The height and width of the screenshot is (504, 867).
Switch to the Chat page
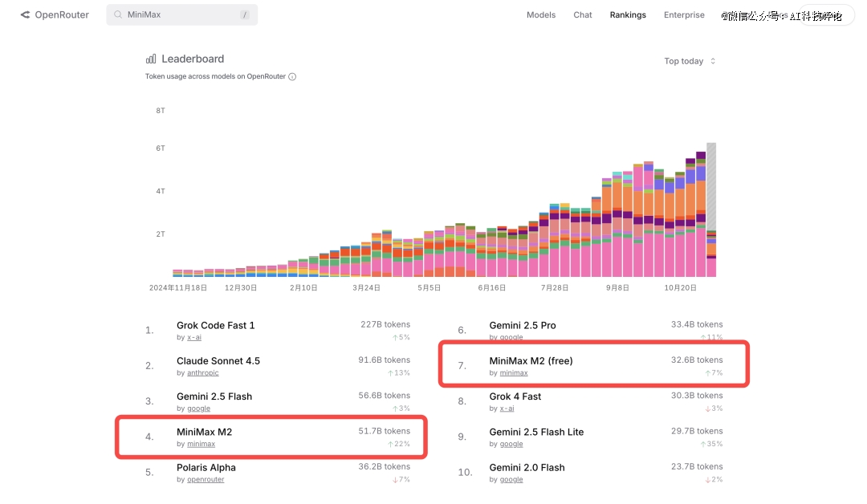pyautogui.click(x=583, y=15)
